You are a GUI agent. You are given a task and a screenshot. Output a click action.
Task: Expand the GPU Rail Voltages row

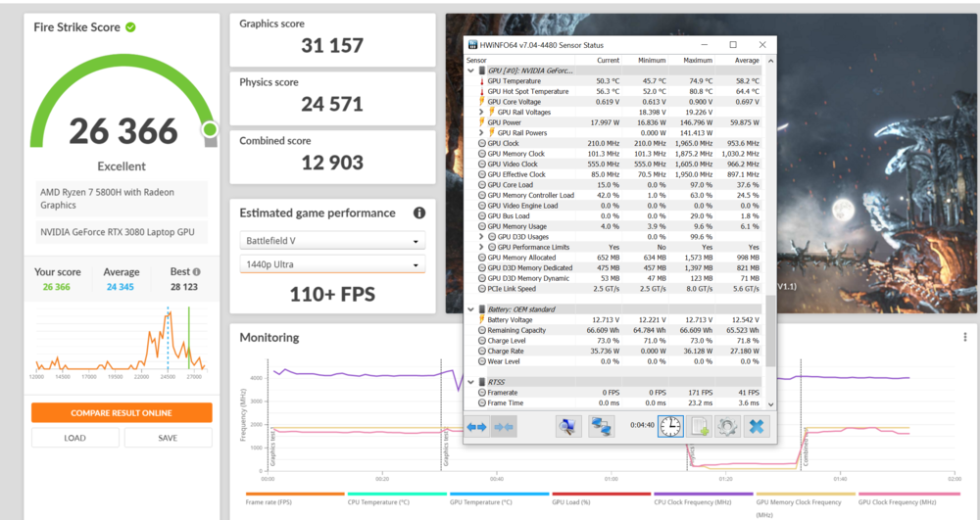click(x=481, y=112)
